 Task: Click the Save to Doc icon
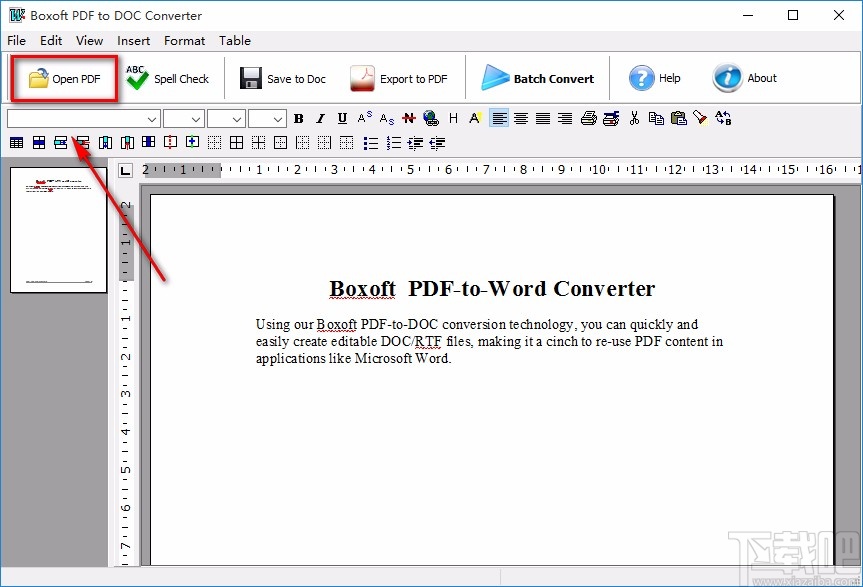click(250, 79)
